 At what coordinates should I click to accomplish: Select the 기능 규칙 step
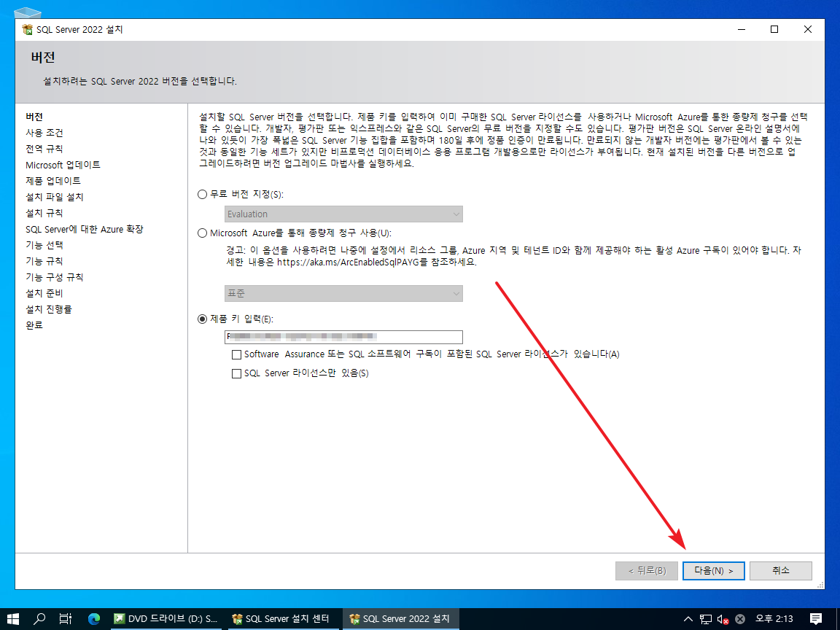[x=44, y=262]
